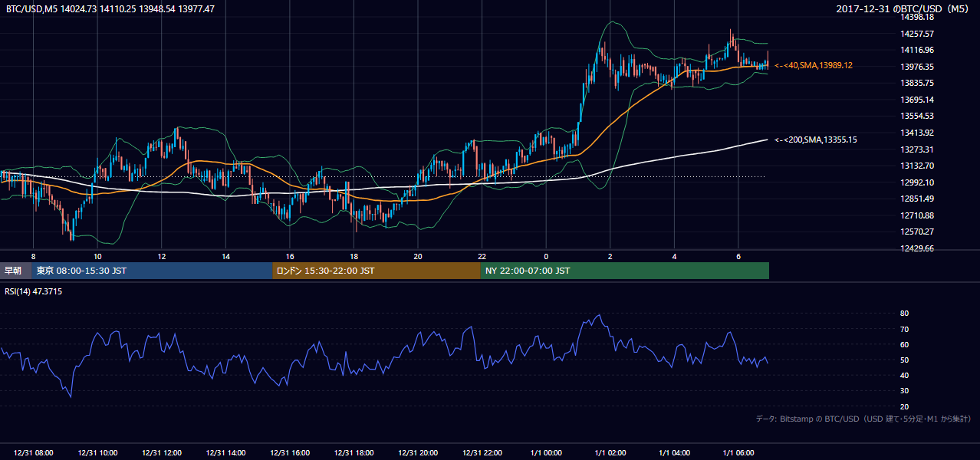Click price axis label 13273.31
Screen dimensions: 980x460
tap(917, 149)
